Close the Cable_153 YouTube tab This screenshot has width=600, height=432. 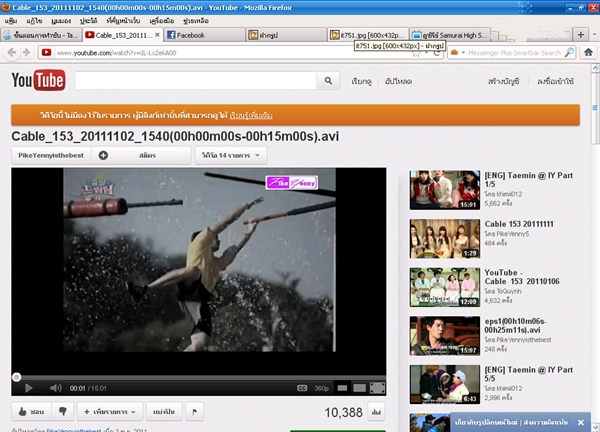[157, 35]
